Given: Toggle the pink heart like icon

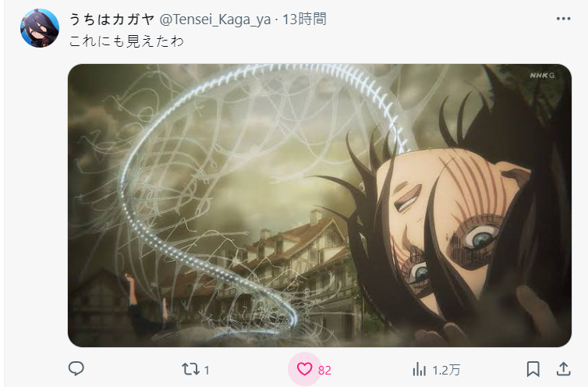Looking at the screenshot, I should (304, 369).
